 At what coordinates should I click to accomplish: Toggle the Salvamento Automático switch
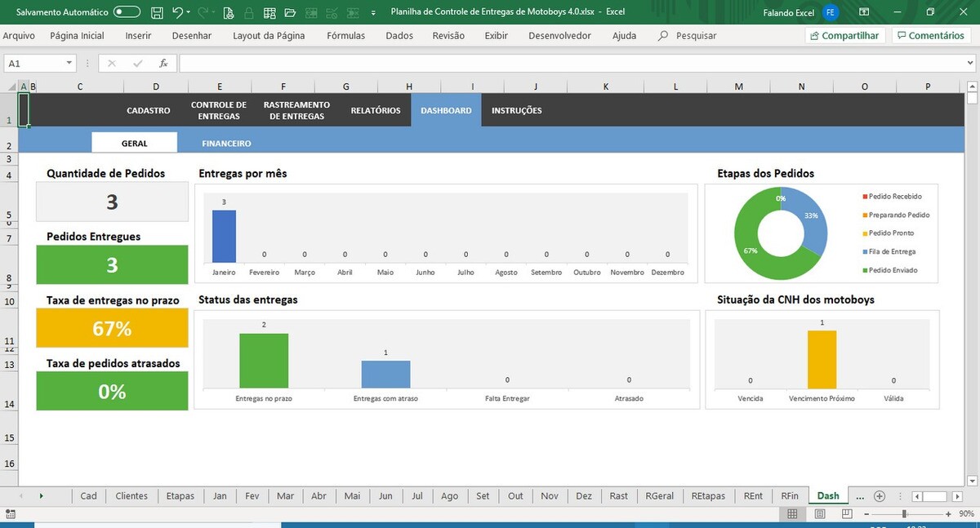127,12
